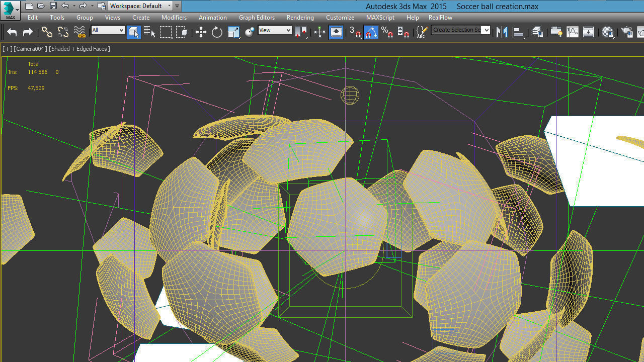Open Render Setup teapot icon
Viewport: 644px width, 362px height.
pos(627,32)
